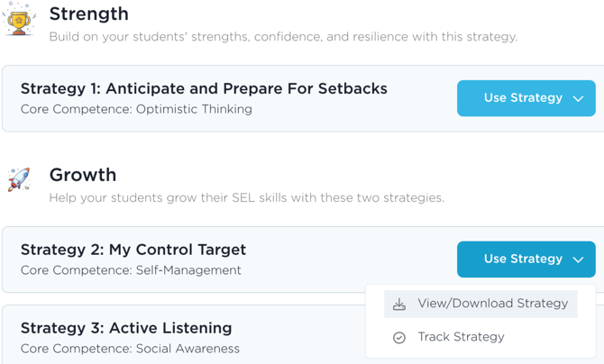Click the Strength section heading
The width and height of the screenshot is (604, 364).
[88, 14]
